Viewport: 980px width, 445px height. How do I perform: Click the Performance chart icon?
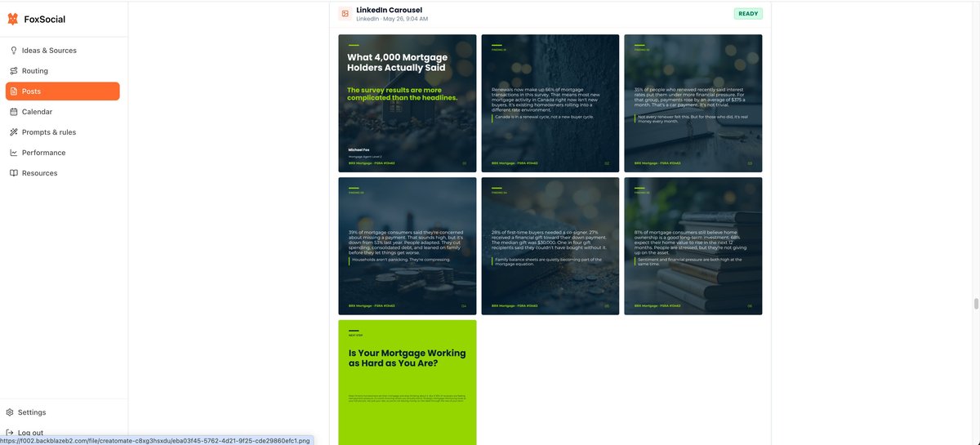(14, 153)
